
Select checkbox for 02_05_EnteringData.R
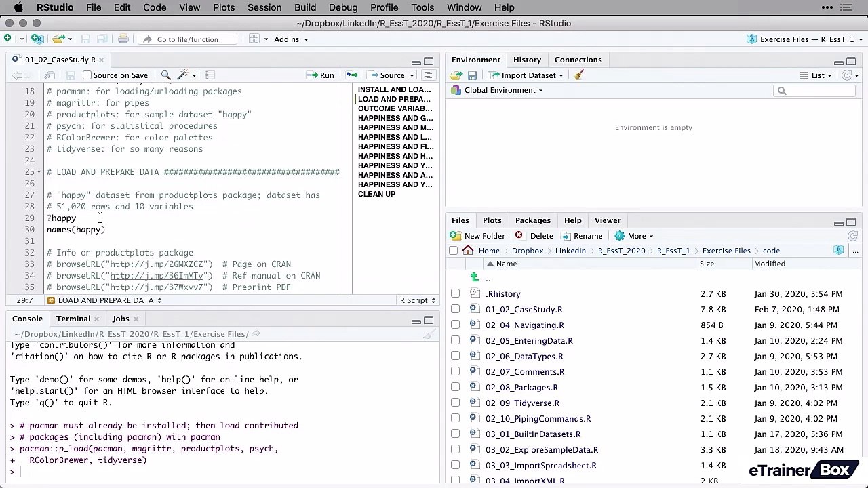pyautogui.click(x=455, y=341)
